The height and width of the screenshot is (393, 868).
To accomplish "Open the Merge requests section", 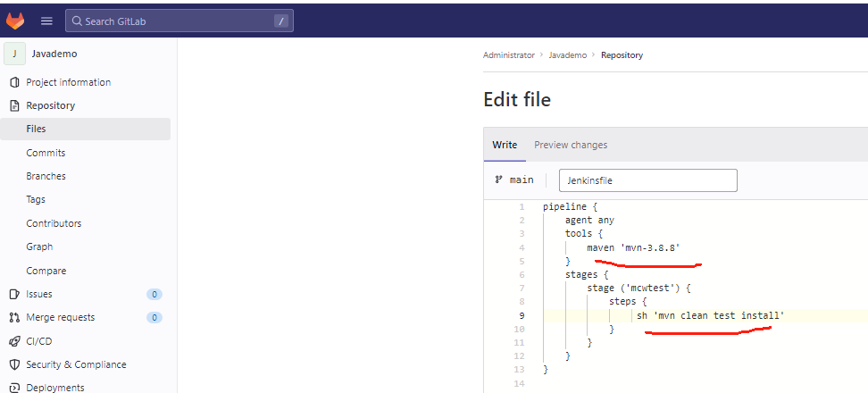I will click(x=61, y=318).
